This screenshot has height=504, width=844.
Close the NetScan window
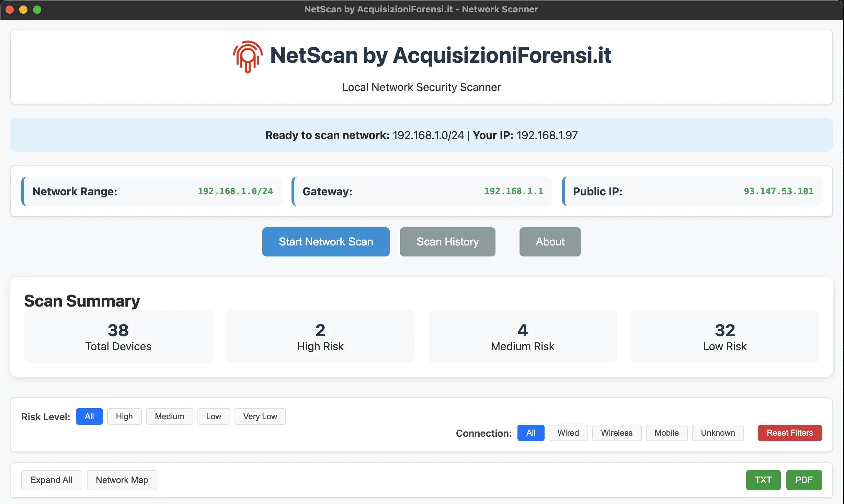coord(10,10)
